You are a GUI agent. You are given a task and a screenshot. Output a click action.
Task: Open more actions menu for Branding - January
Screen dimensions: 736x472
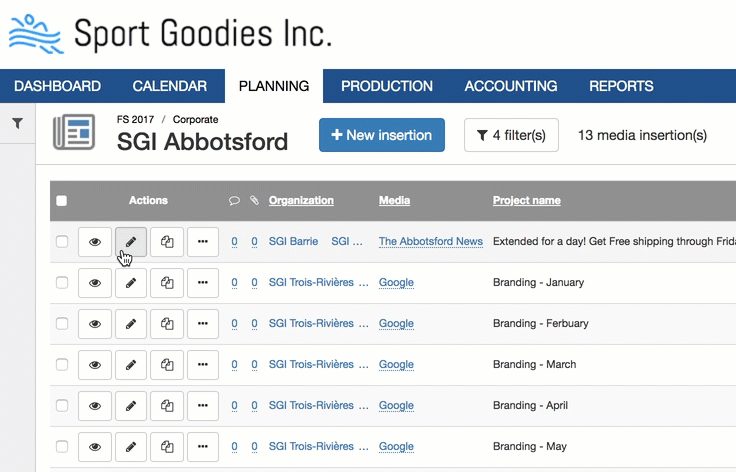(x=203, y=283)
